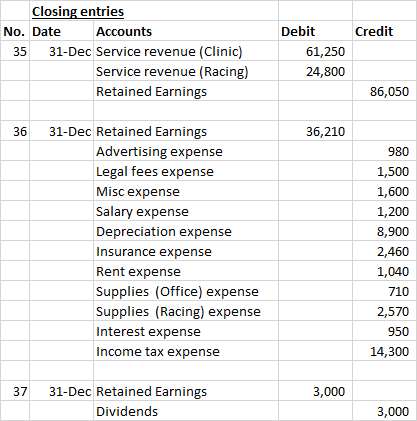This screenshot has width=417, height=421.
Task: Click the 'Credit' column header
Action: [384, 31]
